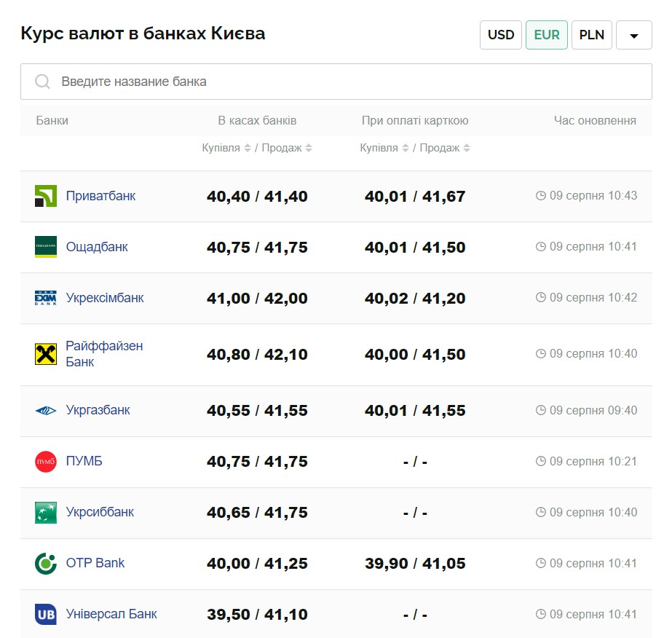
Task: Click the В касах банків column header
Action: coord(257,120)
